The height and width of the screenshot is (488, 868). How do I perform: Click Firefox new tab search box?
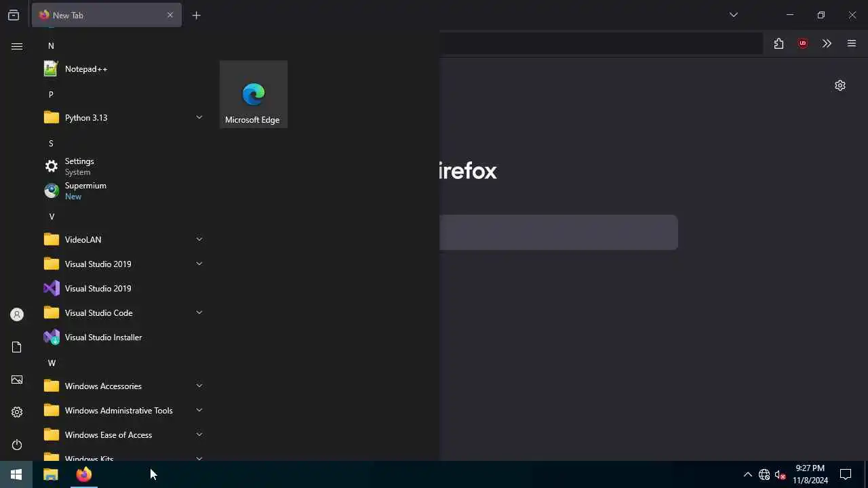(x=559, y=232)
